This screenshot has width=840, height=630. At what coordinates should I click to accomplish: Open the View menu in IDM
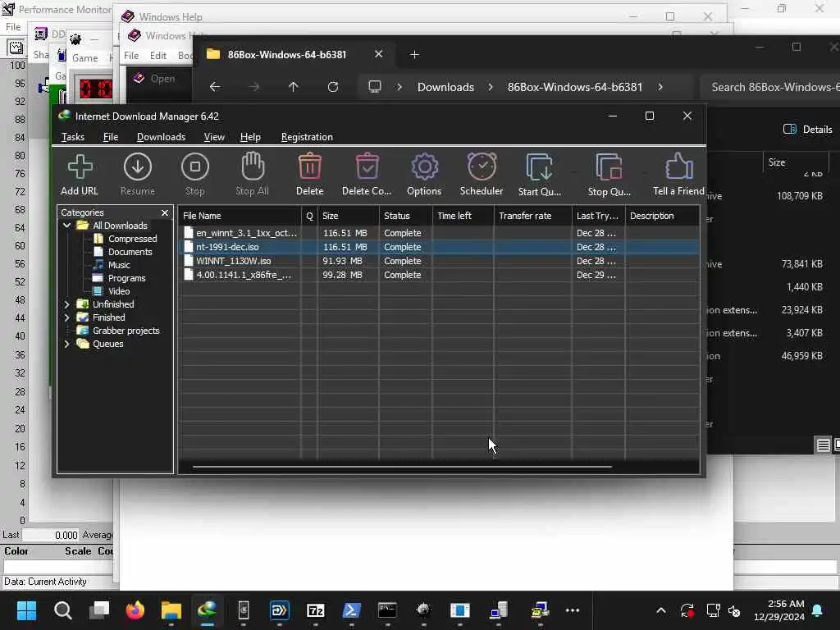click(214, 137)
